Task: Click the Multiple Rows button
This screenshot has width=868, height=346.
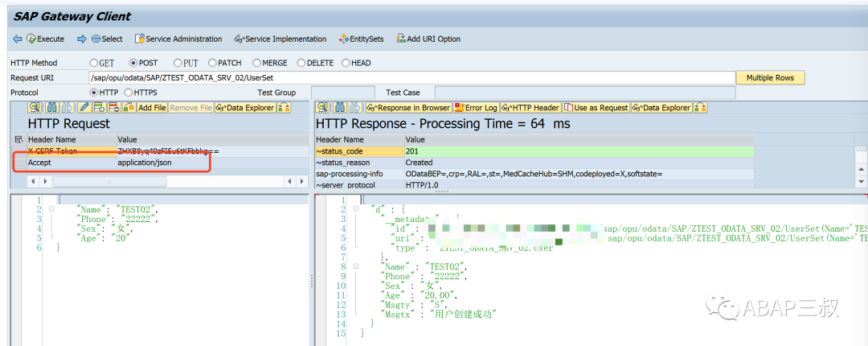Action: tap(770, 77)
